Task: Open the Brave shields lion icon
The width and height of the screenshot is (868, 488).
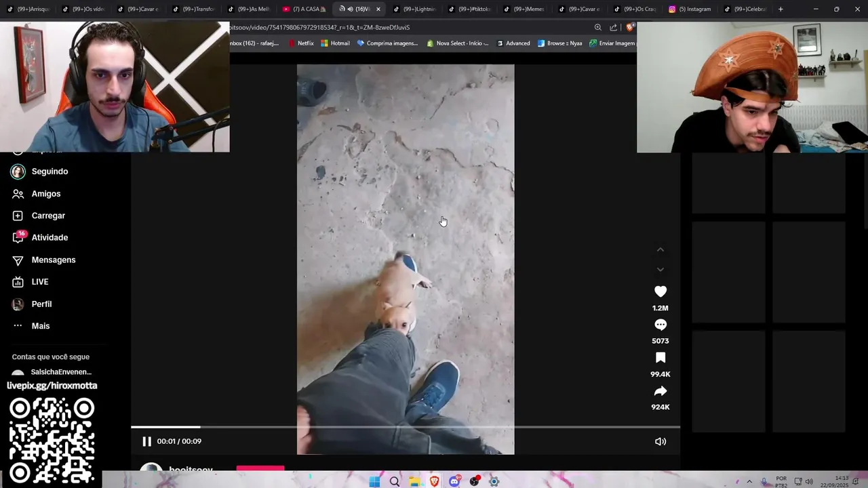Action: [630, 28]
